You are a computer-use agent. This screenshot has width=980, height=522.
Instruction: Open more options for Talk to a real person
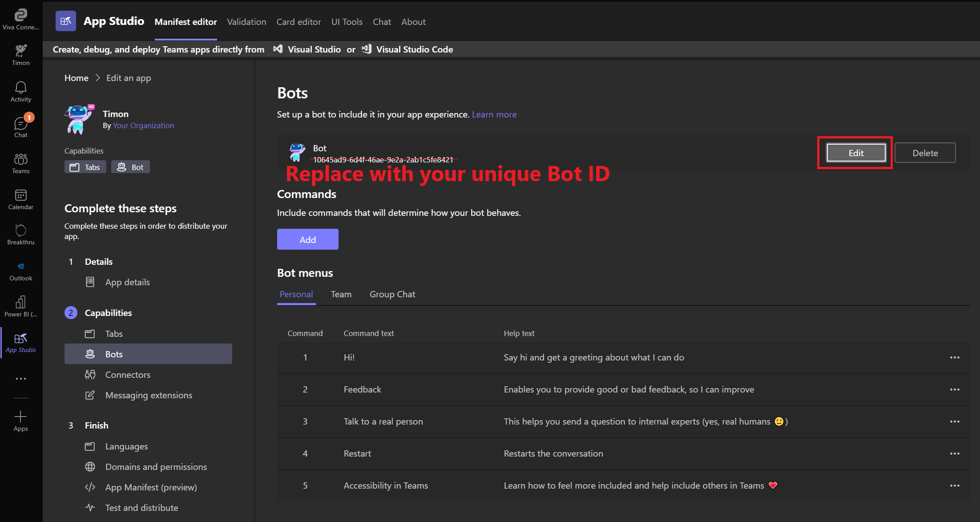[955, 421]
